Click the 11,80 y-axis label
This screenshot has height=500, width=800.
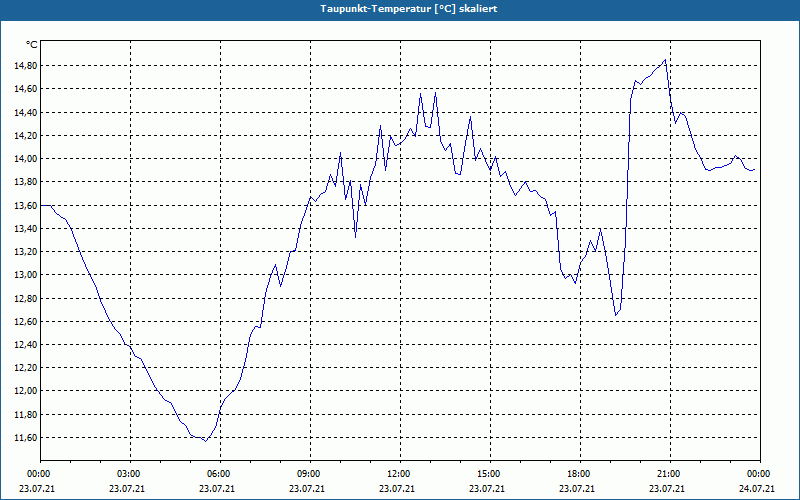(x=25, y=414)
